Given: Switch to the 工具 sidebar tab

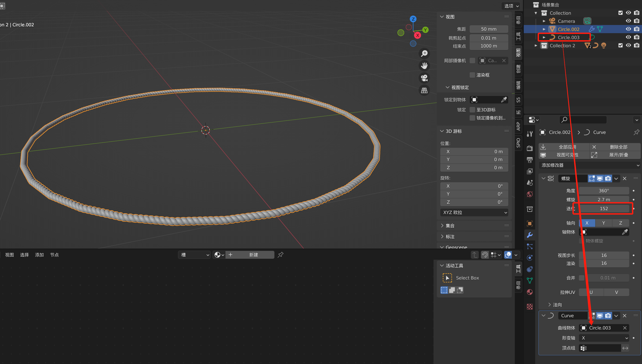Looking at the screenshot, I should pyautogui.click(x=518, y=37).
